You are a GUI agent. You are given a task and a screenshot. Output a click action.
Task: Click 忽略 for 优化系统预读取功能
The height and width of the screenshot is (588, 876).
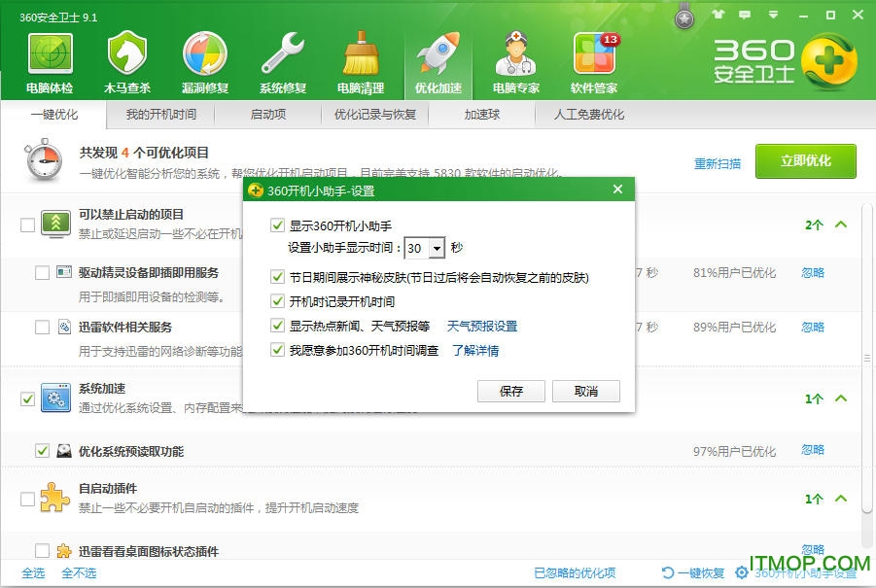click(x=813, y=450)
